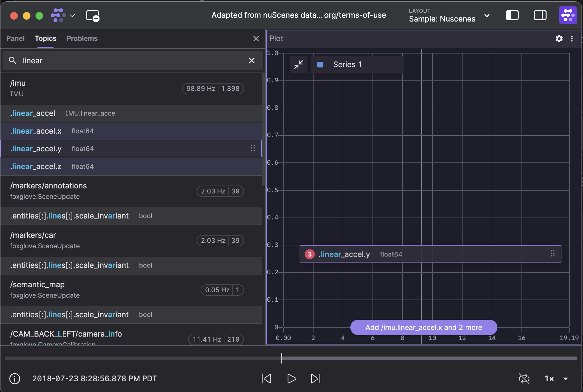Switch to the Problems tab
The width and height of the screenshot is (583, 392).
point(82,39)
